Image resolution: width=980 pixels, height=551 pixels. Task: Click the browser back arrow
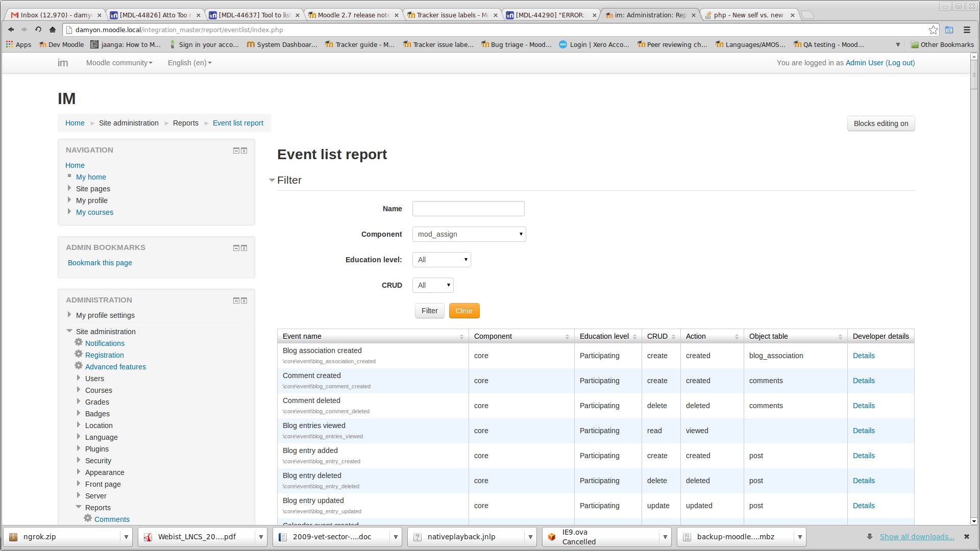11,30
